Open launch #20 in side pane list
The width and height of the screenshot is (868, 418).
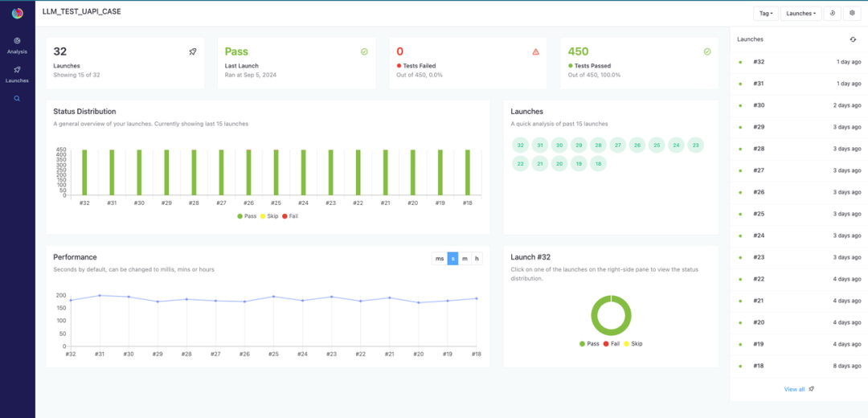799,322
